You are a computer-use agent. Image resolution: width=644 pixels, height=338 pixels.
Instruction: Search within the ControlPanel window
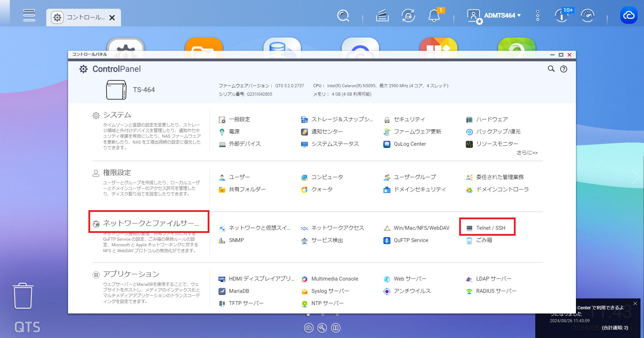point(551,69)
